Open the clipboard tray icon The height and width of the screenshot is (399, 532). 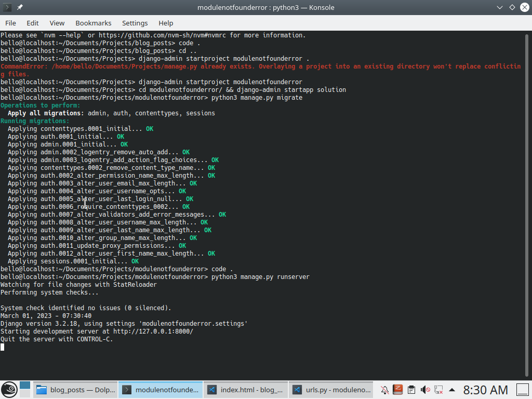click(x=411, y=390)
